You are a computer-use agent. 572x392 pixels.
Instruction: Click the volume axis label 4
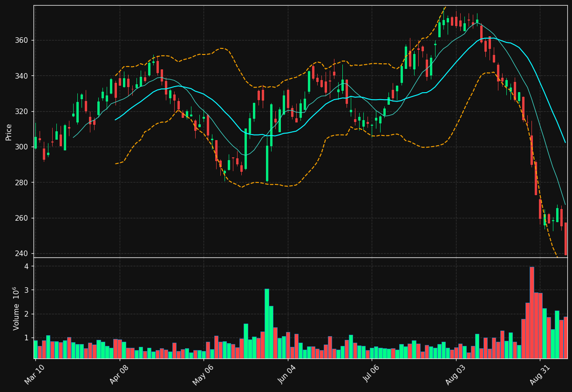27,267
